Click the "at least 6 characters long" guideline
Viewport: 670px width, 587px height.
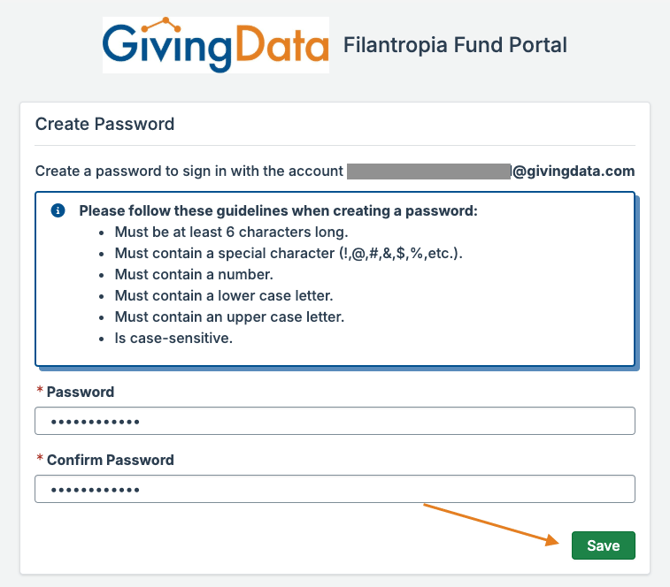[231, 232]
